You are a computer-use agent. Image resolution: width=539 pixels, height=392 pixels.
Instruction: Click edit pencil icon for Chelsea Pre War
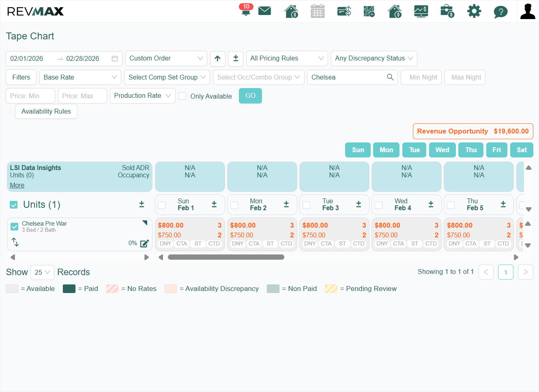click(144, 243)
